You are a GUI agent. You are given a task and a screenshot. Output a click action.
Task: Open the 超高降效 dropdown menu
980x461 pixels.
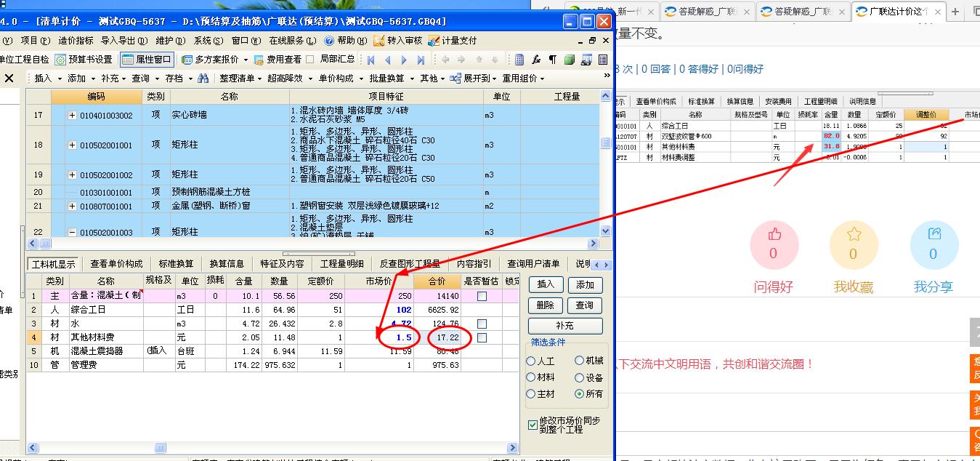coord(288,78)
